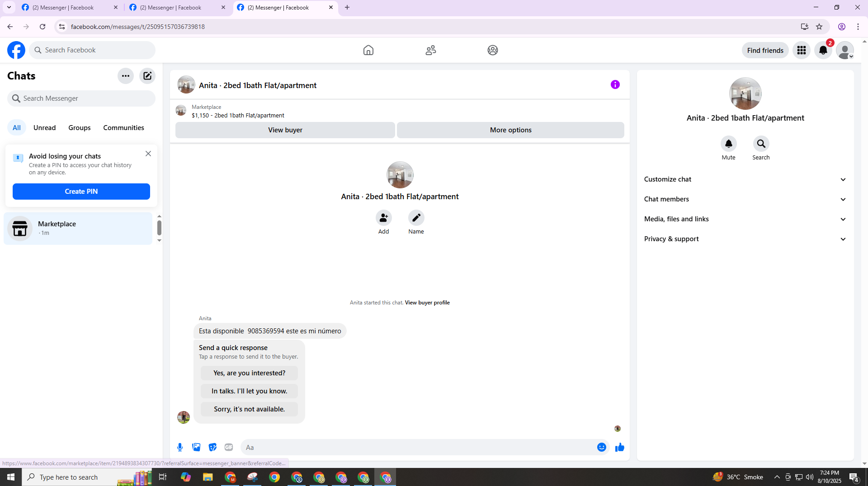
Task: Go back to the previous page
Action: pos(10,27)
